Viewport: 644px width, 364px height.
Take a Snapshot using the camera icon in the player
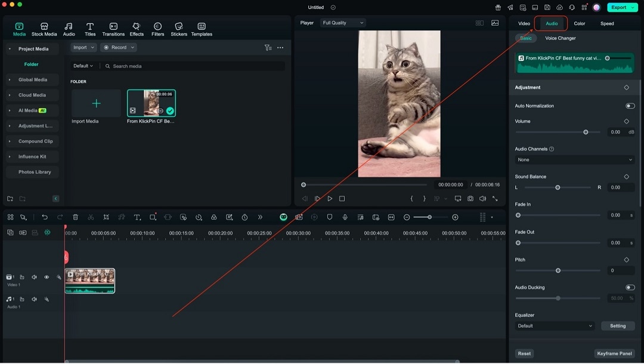pos(470,198)
